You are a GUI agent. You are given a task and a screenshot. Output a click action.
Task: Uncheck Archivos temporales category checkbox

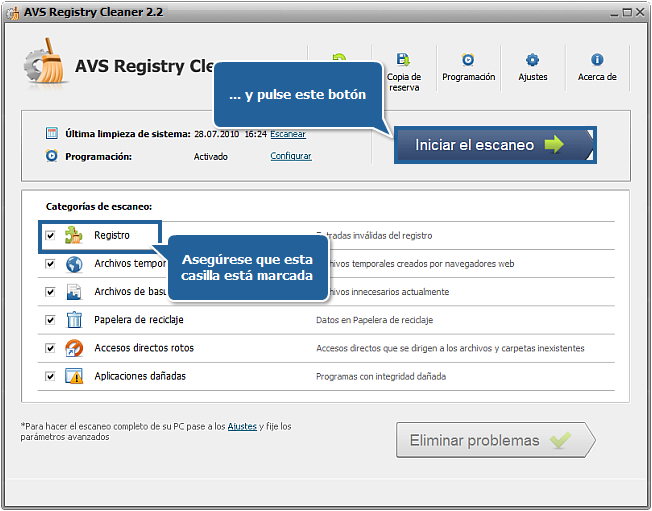50,264
